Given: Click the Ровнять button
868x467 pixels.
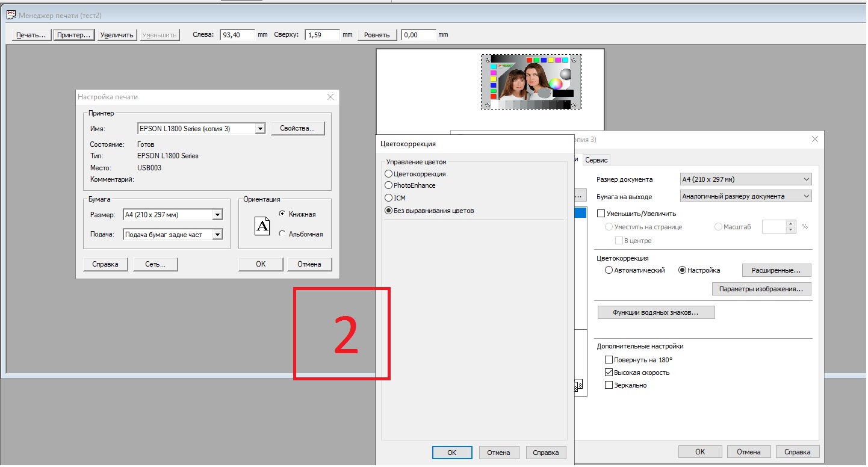Looking at the screenshot, I should 377,35.
